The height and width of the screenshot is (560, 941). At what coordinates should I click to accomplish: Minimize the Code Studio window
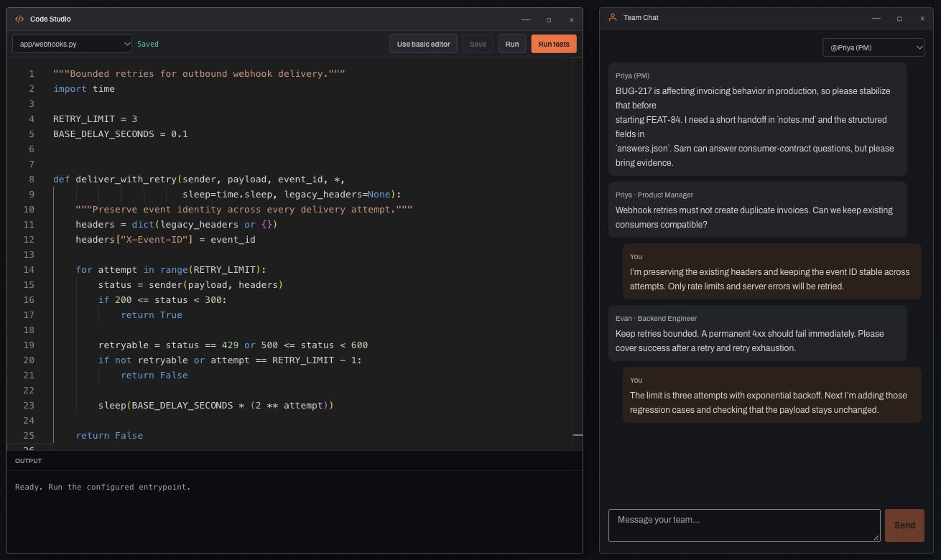coord(526,19)
